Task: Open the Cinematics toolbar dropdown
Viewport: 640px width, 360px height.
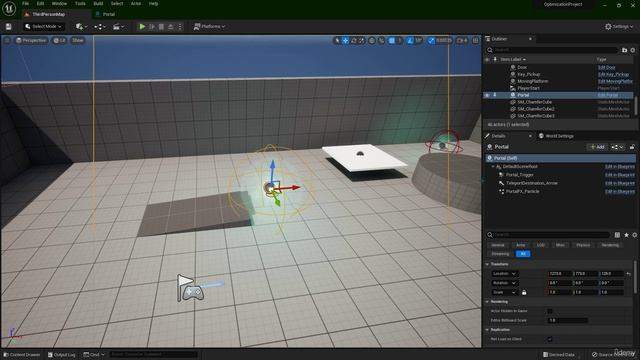Action: coord(119,27)
